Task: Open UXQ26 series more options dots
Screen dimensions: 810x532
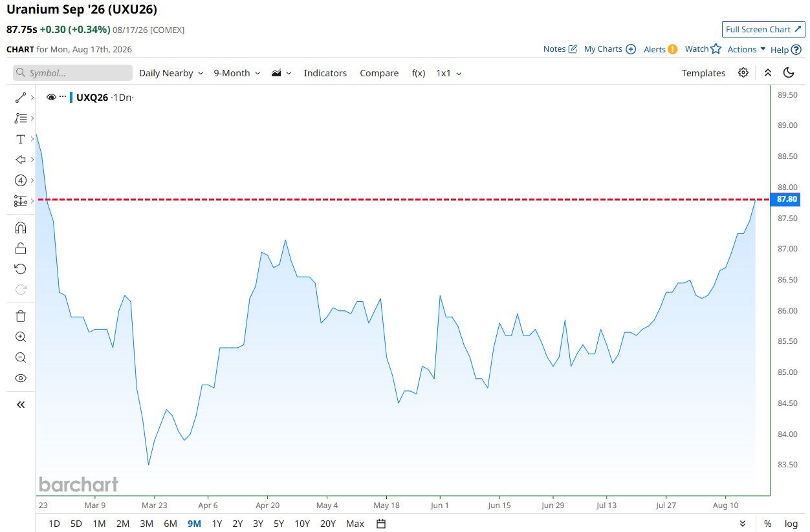Action: point(63,97)
